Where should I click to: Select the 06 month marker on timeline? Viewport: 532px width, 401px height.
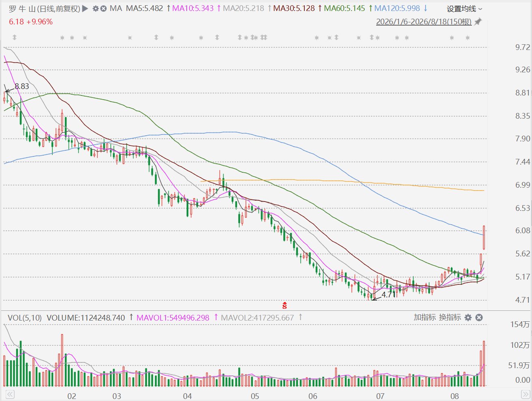point(313,396)
